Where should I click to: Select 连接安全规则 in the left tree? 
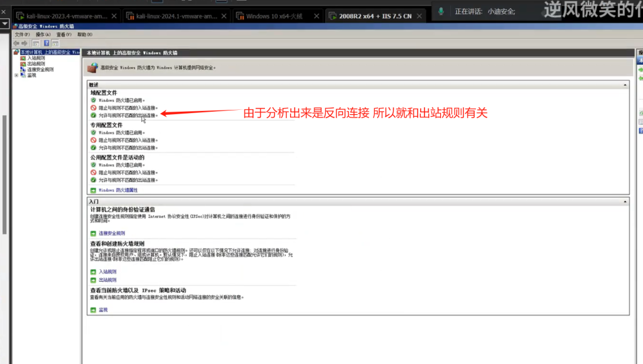click(x=40, y=70)
